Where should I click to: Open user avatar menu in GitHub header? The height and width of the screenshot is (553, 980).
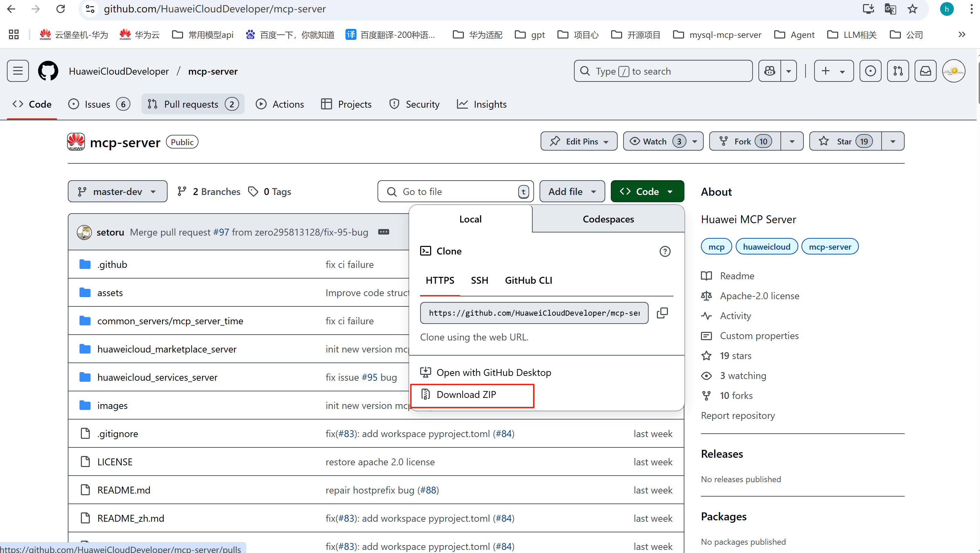click(x=954, y=71)
